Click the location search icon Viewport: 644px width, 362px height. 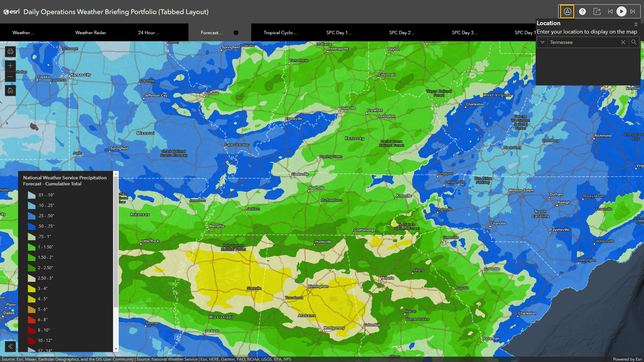point(634,42)
